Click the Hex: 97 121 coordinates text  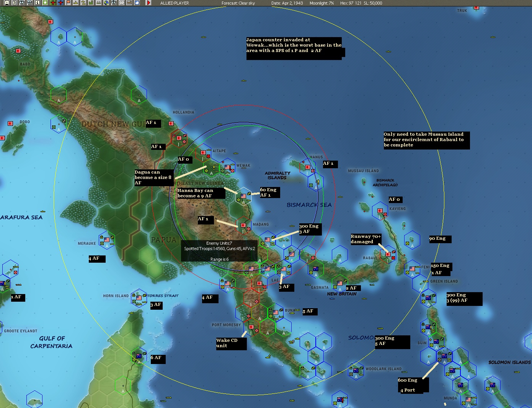pos(351,3)
